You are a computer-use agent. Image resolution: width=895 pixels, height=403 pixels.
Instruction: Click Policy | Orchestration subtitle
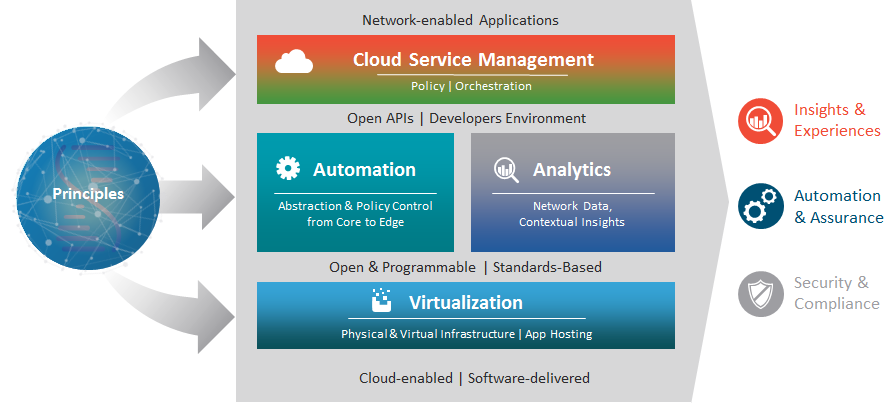coord(471,86)
